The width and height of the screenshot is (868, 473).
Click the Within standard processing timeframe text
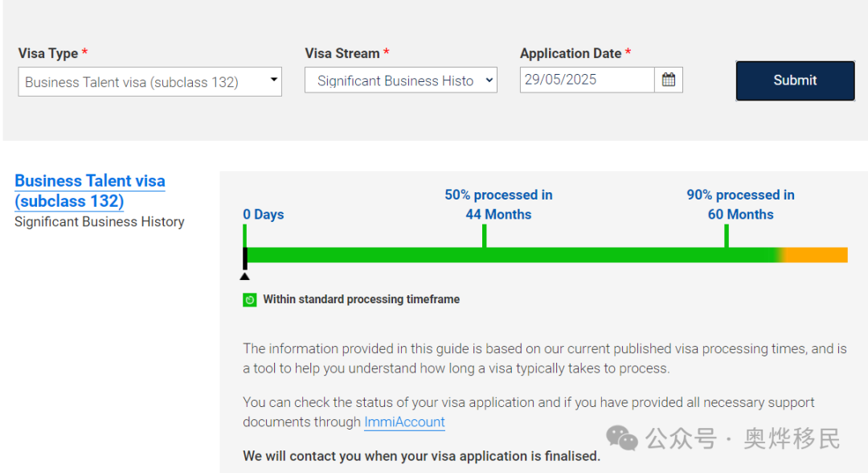click(x=361, y=299)
